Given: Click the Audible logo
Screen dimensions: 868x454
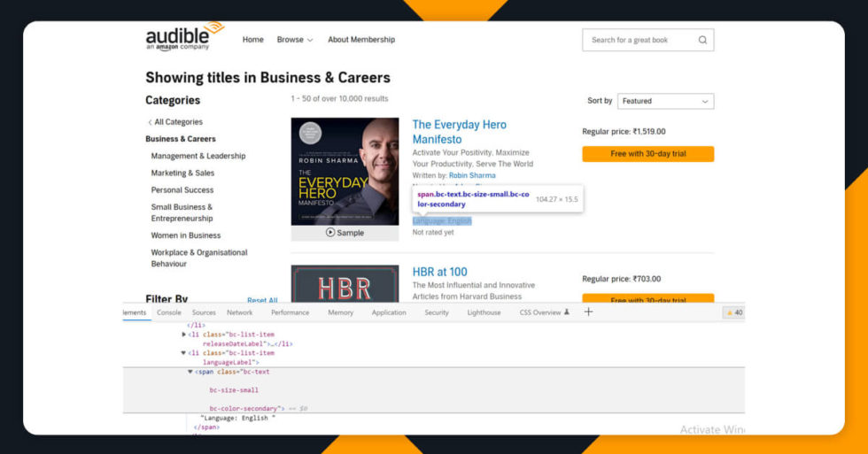Looking at the screenshot, I should 184,36.
